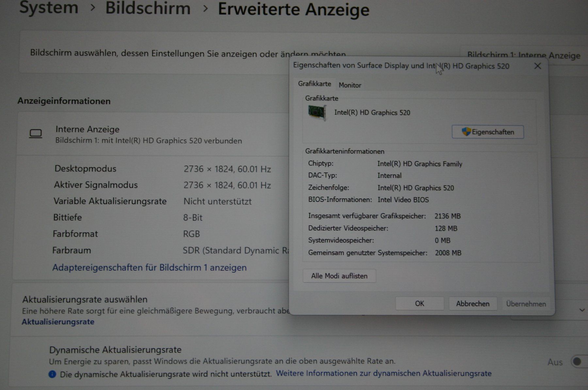Click the Aktiver Signalmodus label
588x390 pixels.
[x=96, y=185]
